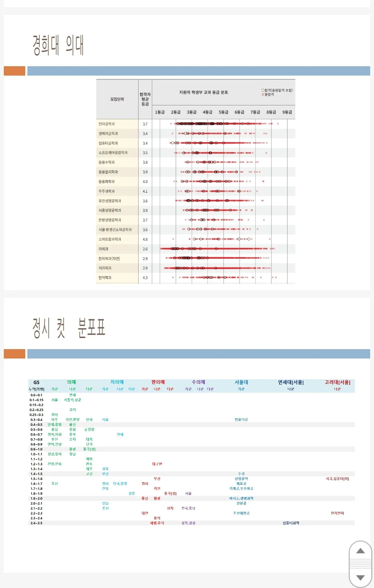374x588 pixels.
Task: Select the 응용화학과 row label
Action: coord(107,182)
